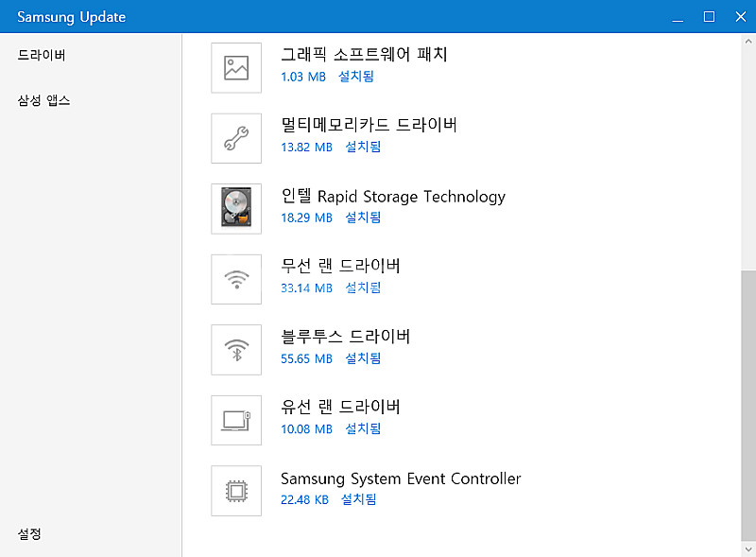Viewport: 756px width, 557px height.
Task: Click the vertical scrollbar thumb
Action: pyautogui.click(x=748, y=406)
